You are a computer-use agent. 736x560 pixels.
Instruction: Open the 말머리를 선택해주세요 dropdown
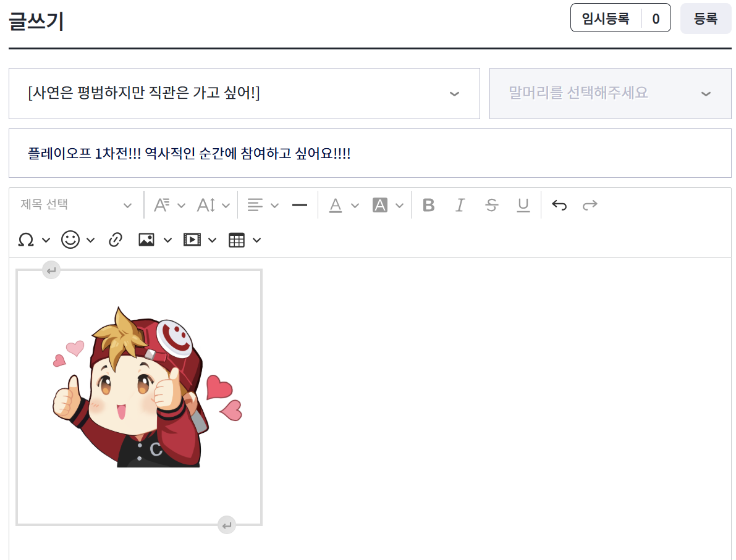coord(610,93)
